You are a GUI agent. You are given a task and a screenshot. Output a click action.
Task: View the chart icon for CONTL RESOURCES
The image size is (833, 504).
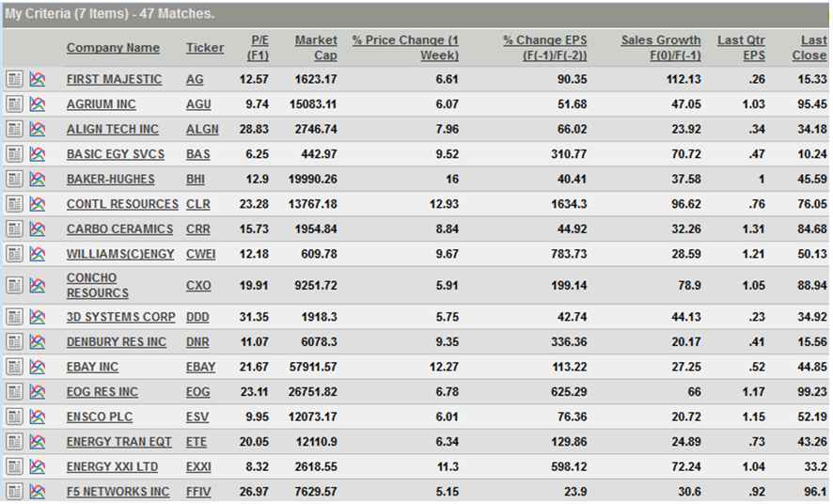point(38,204)
